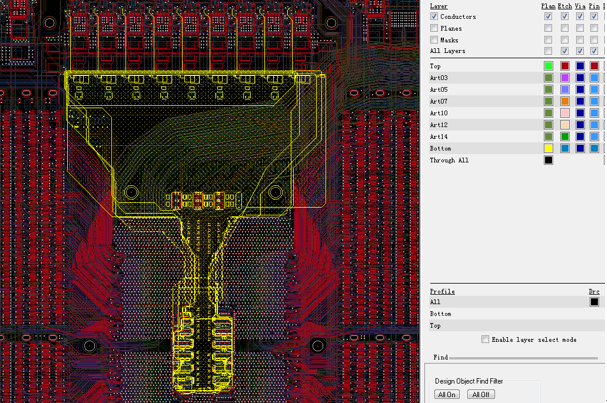Enable the Masks layer checkbox
607x403 pixels.
434,40
